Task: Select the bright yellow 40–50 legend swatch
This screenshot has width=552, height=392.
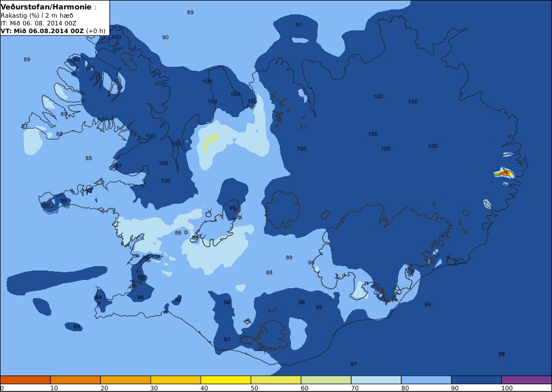Action: 226,380
